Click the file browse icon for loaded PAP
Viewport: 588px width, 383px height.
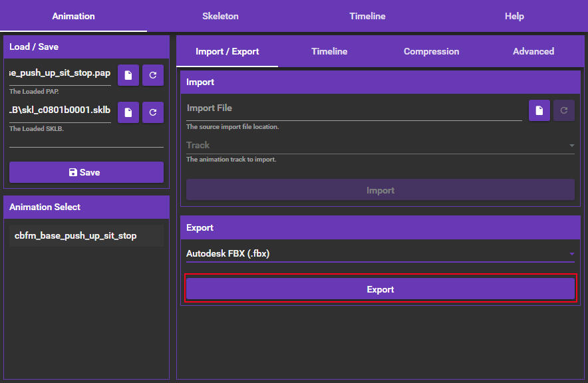tap(128, 75)
